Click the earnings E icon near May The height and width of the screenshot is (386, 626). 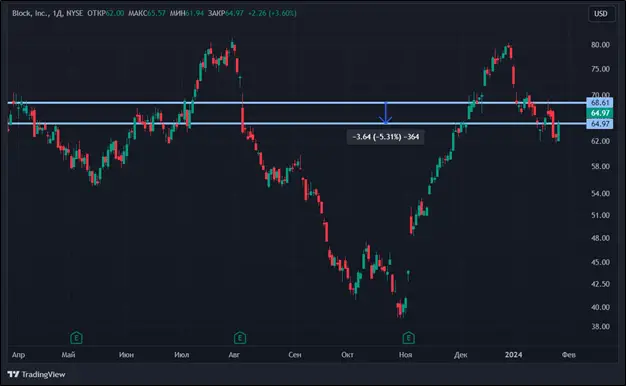tap(76, 338)
